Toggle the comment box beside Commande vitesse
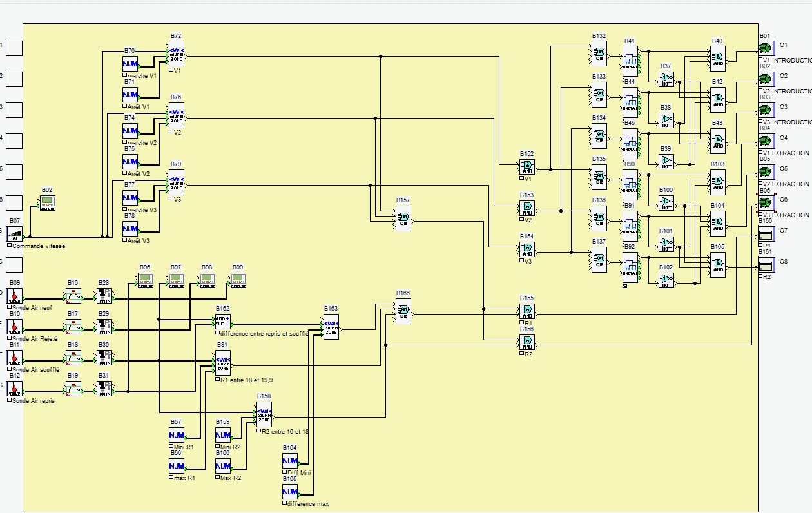812x513 pixels. tap(10, 246)
